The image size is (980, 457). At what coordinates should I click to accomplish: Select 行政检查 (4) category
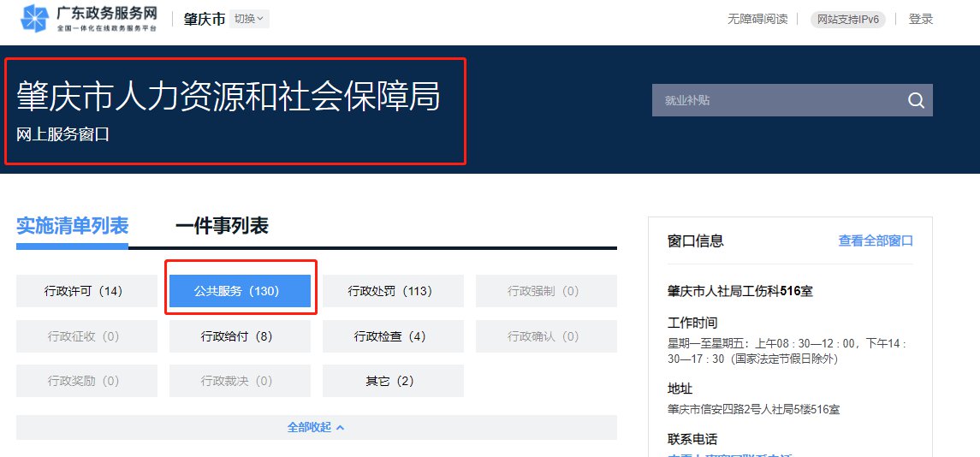[393, 336]
